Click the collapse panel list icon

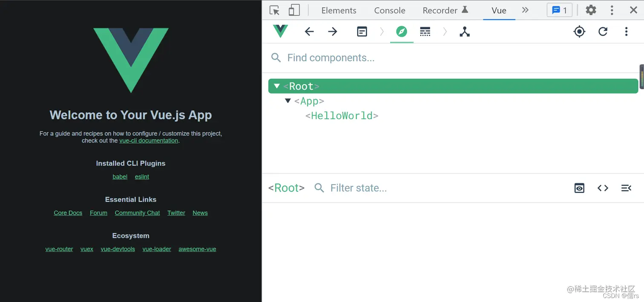tap(626, 188)
